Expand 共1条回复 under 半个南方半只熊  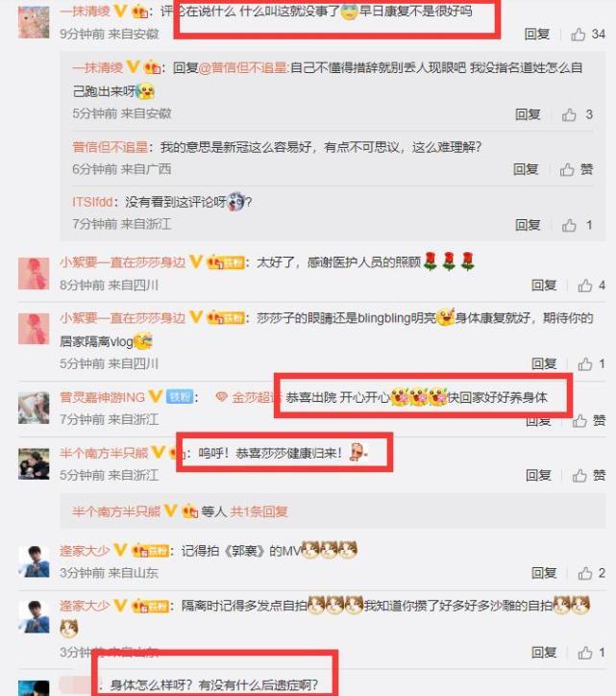pyautogui.click(x=259, y=511)
